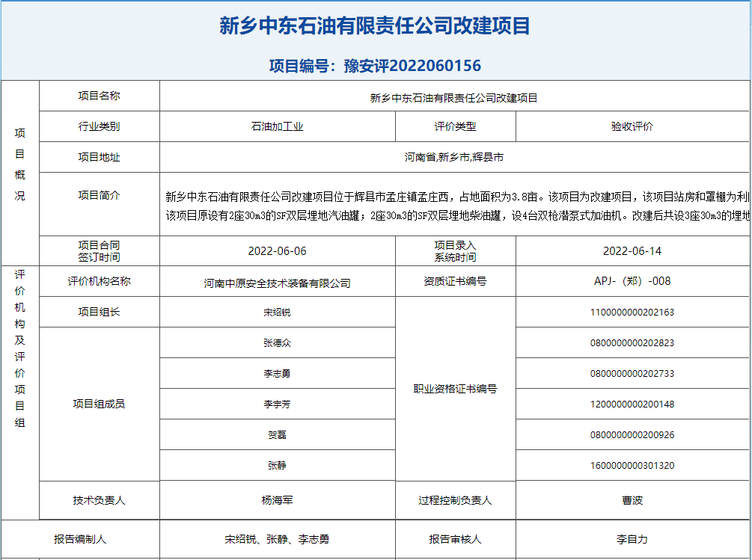Click the 项目组成员 label cell
The width and height of the screenshot is (752, 560).
[x=100, y=404]
